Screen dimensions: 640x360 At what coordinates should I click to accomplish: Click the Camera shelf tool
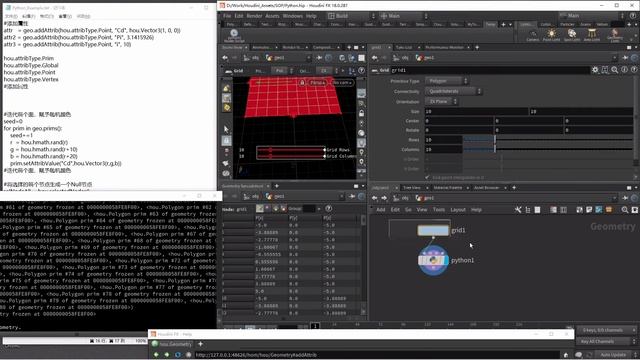533,35
